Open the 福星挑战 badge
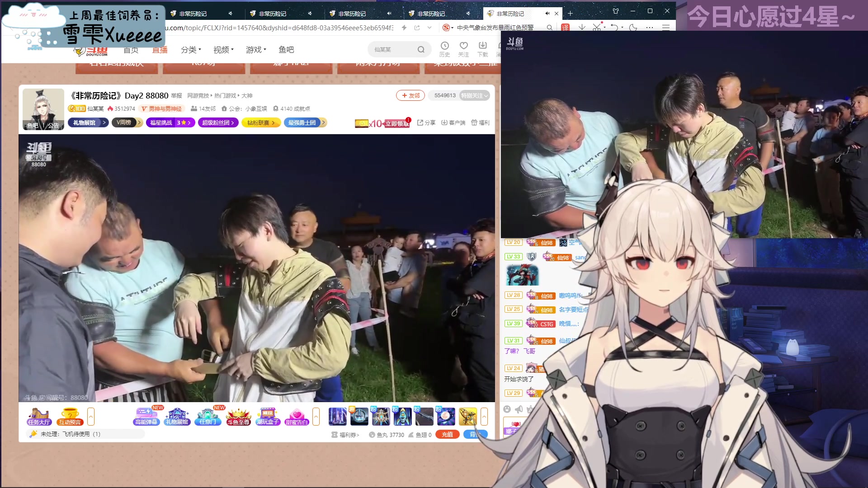868x488 pixels. (170, 122)
